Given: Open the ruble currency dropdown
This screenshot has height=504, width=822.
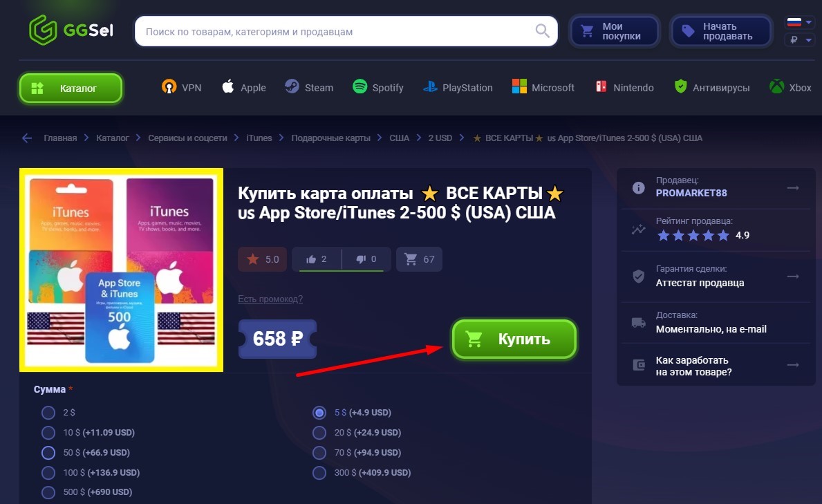Looking at the screenshot, I should click(800, 40).
